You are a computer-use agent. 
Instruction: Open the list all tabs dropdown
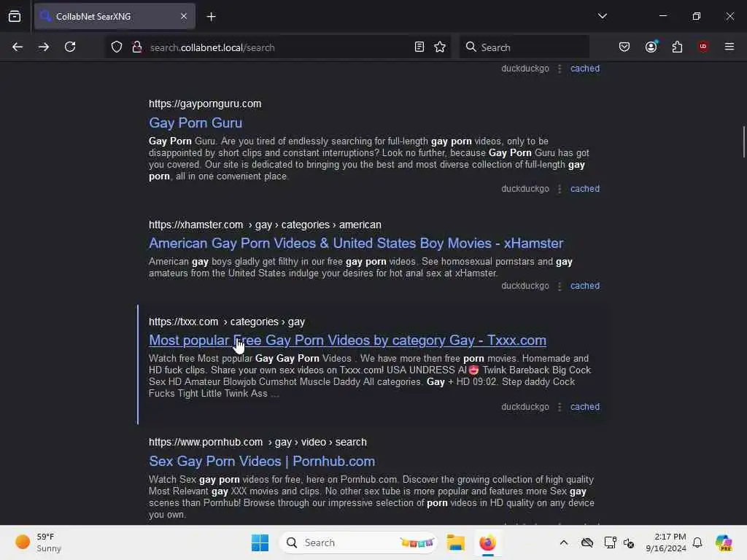(603, 16)
